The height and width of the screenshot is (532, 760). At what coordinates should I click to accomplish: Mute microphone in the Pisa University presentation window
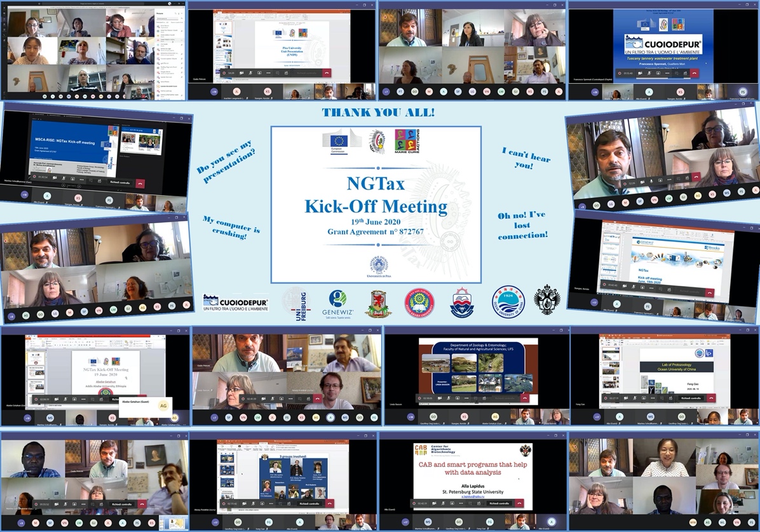(251, 73)
